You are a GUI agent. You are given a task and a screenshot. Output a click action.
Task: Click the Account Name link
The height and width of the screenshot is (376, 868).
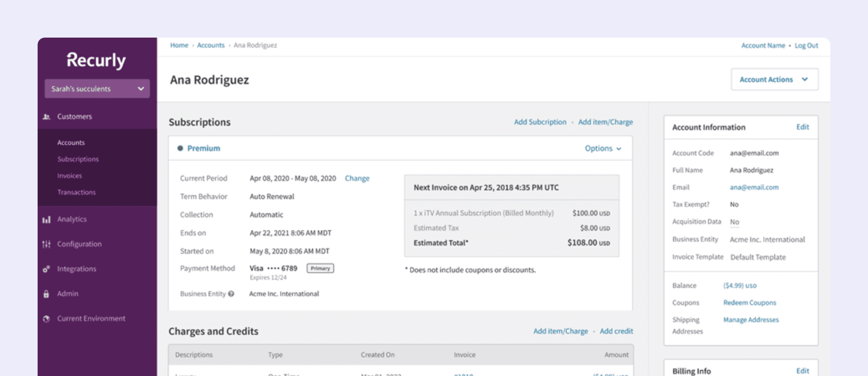coord(763,46)
